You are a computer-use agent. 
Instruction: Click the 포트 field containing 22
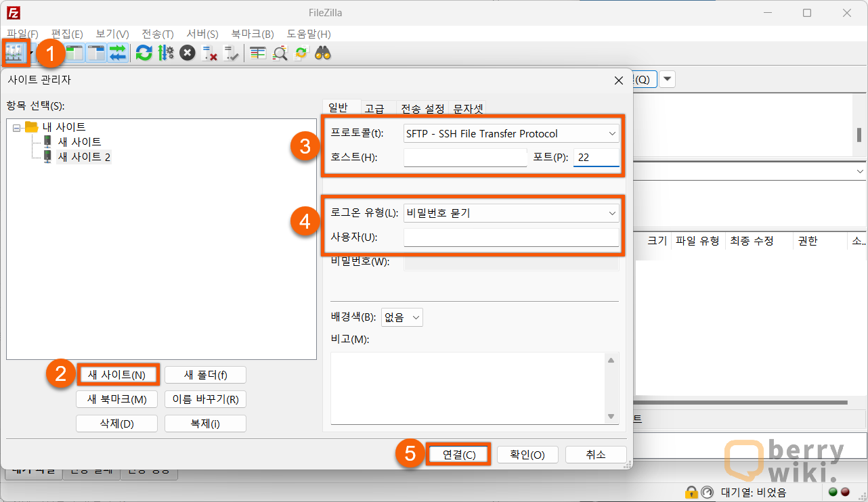coord(596,158)
